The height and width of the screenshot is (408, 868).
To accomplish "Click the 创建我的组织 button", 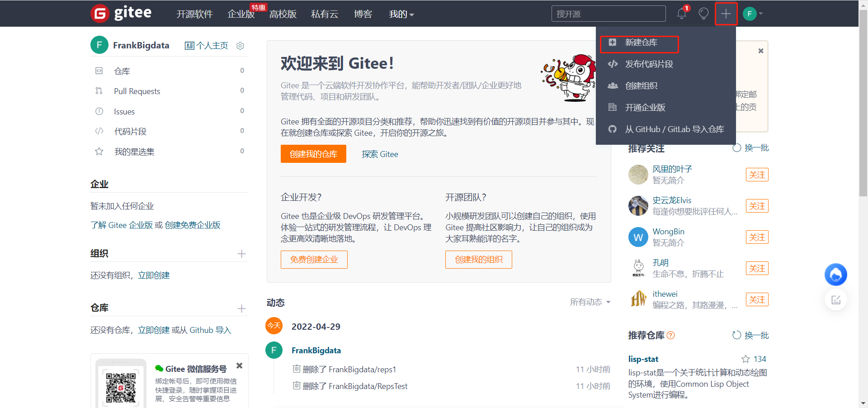I will [x=479, y=260].
